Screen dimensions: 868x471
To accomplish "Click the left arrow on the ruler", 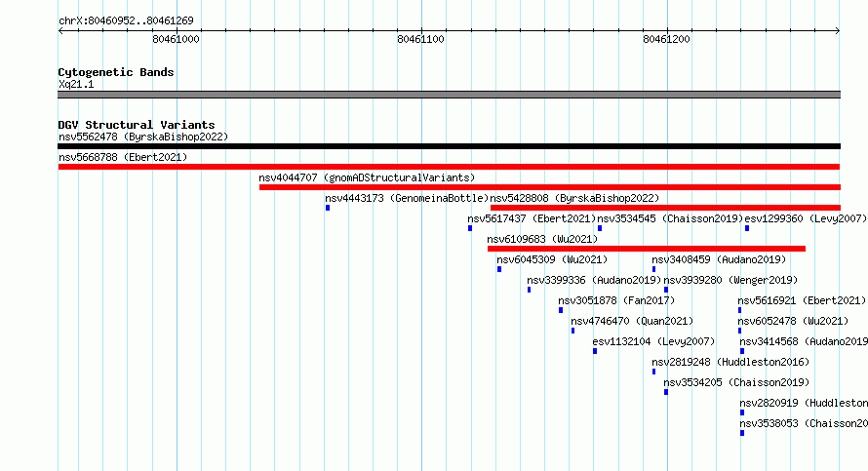I will click(60, 31).
